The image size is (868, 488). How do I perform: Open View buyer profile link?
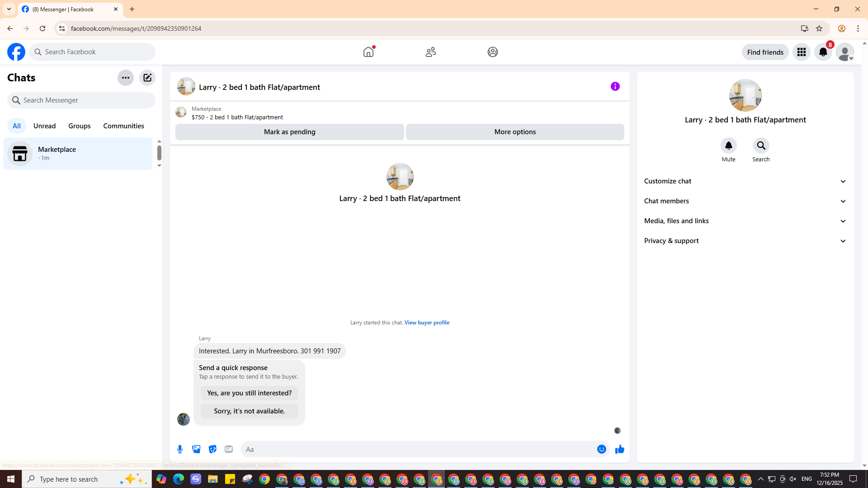click(x=427, y=323)
